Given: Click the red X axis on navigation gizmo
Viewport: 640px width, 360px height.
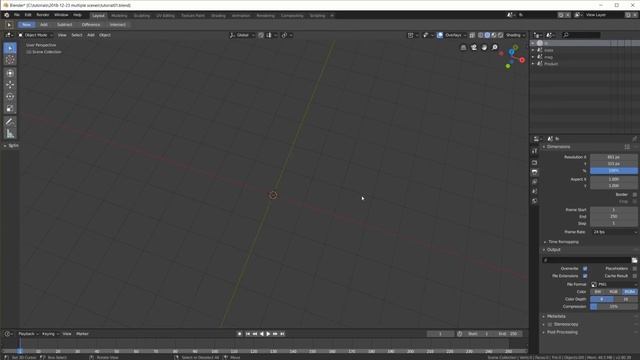Looking at the screenshot, I should (522, 60).
